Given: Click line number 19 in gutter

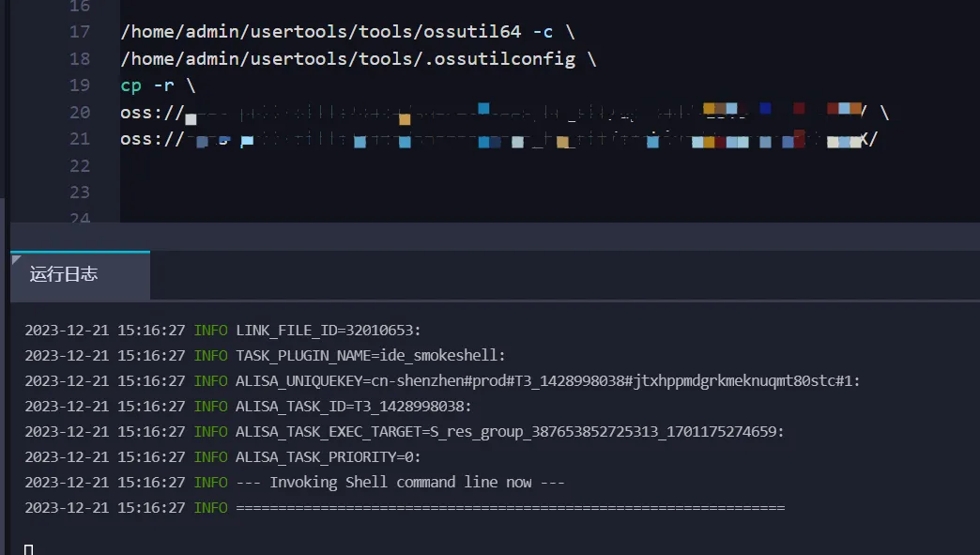Looking at the screenshot, I should (80, 85).
